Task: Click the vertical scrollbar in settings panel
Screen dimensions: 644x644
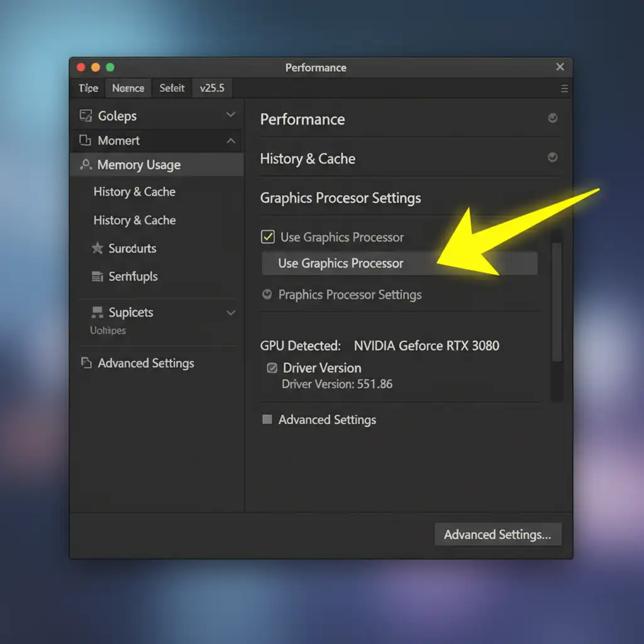Action: (x=557, y=302)
